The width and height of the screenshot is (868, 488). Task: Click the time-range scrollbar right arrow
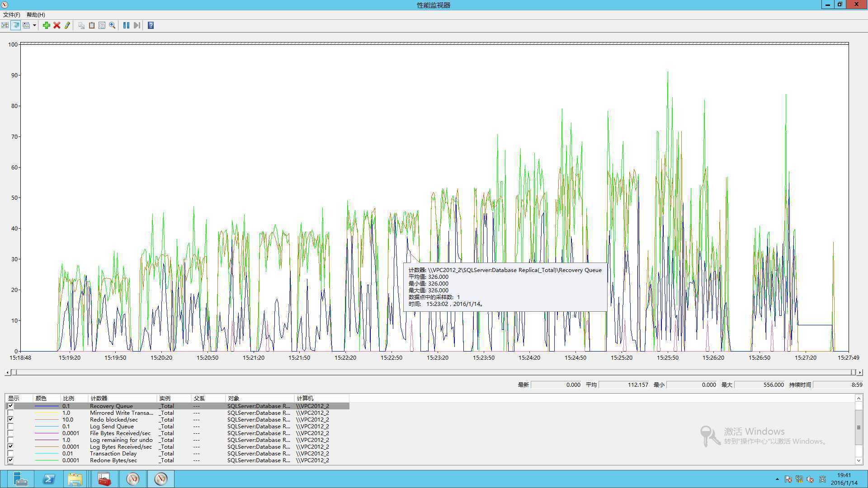860,372
